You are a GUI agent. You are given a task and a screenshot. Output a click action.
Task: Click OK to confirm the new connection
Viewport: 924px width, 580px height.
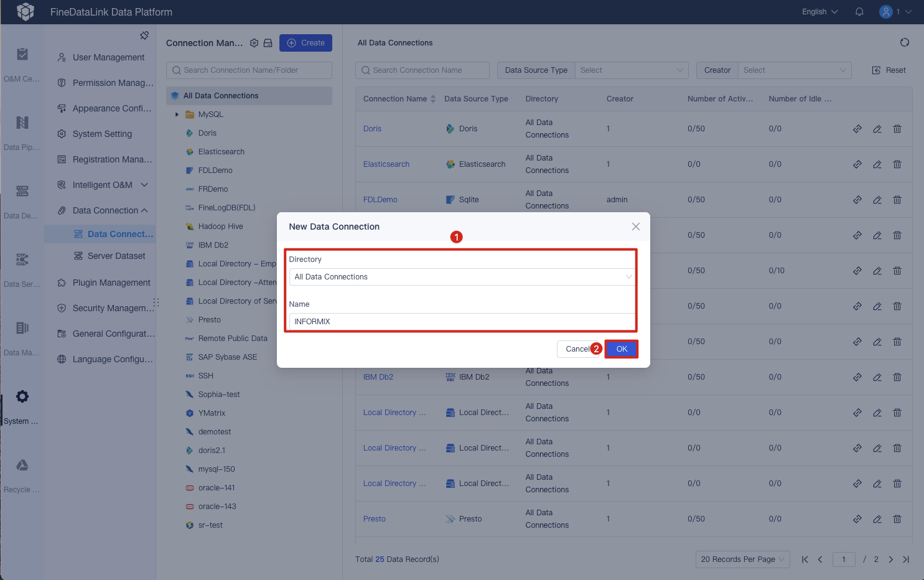tap(621, 348)
